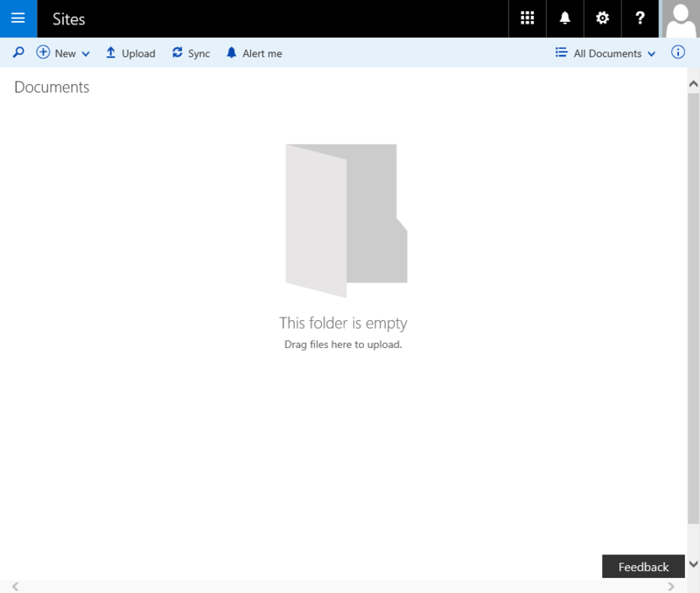Screen dimensions: 700x593
Task: Open the hamburger navigation menu
Action: 18,18
